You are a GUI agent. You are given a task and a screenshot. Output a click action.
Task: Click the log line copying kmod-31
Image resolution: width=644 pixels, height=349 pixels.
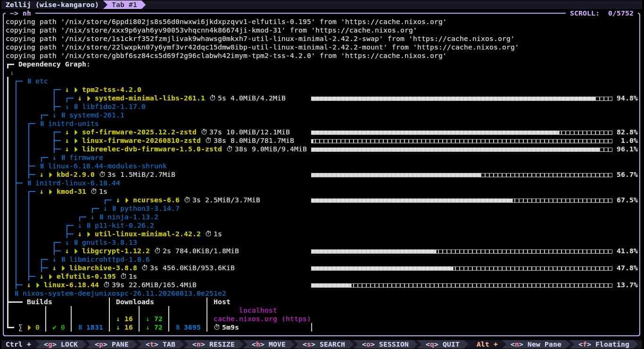[x=211, y=30]
